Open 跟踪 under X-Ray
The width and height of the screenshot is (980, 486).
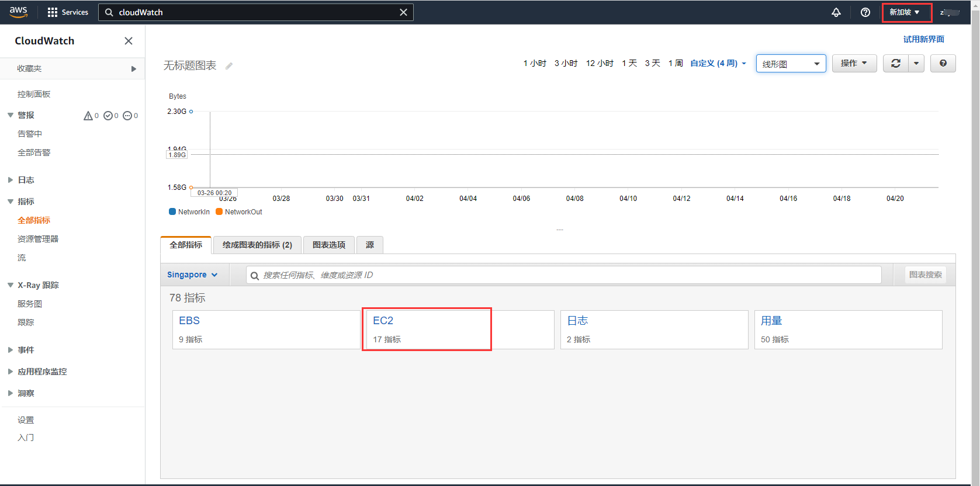26,322
